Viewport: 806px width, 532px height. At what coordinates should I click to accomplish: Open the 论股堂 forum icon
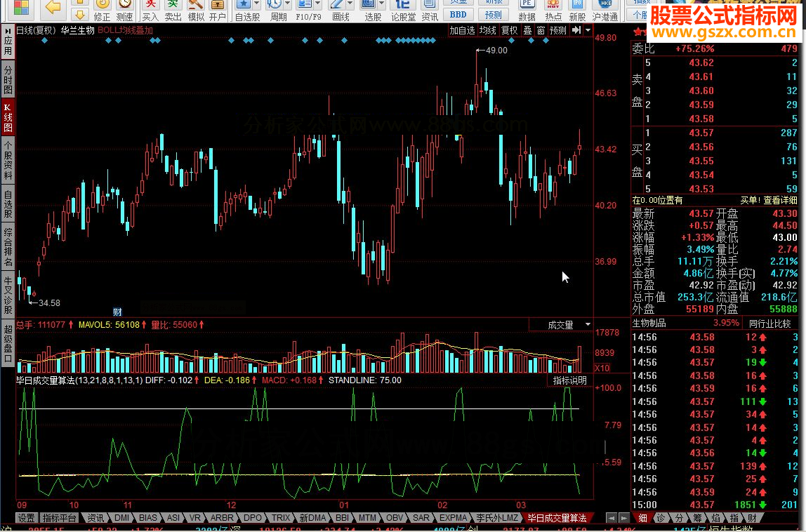click(403, 11)
